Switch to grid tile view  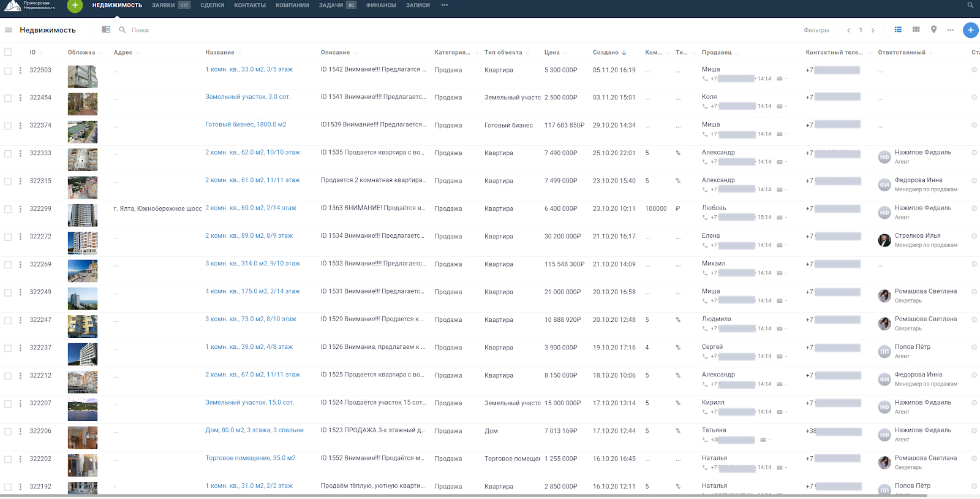[x=916, y=29]
